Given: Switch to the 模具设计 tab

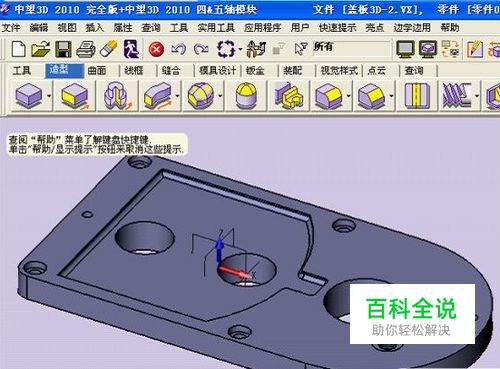Looking at the screenshot, I should (218, 70).
